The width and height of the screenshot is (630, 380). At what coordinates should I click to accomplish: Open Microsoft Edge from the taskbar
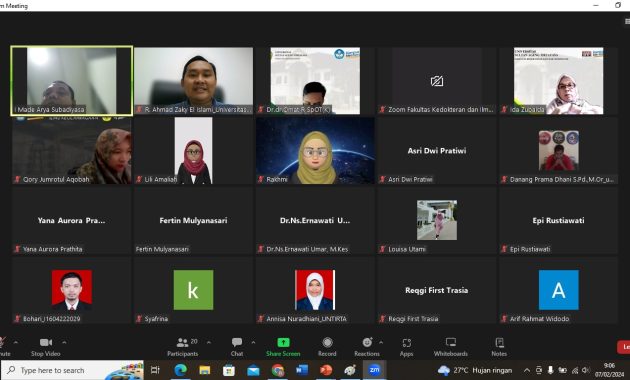(x=180, y=370)
